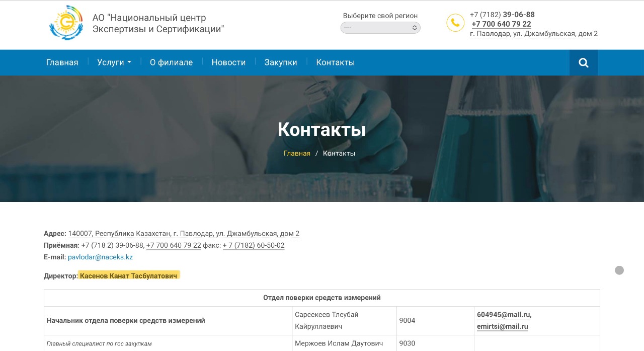Open the О филиале menu item
Viewport: 644px width, 351px height.
click(172, 62)
